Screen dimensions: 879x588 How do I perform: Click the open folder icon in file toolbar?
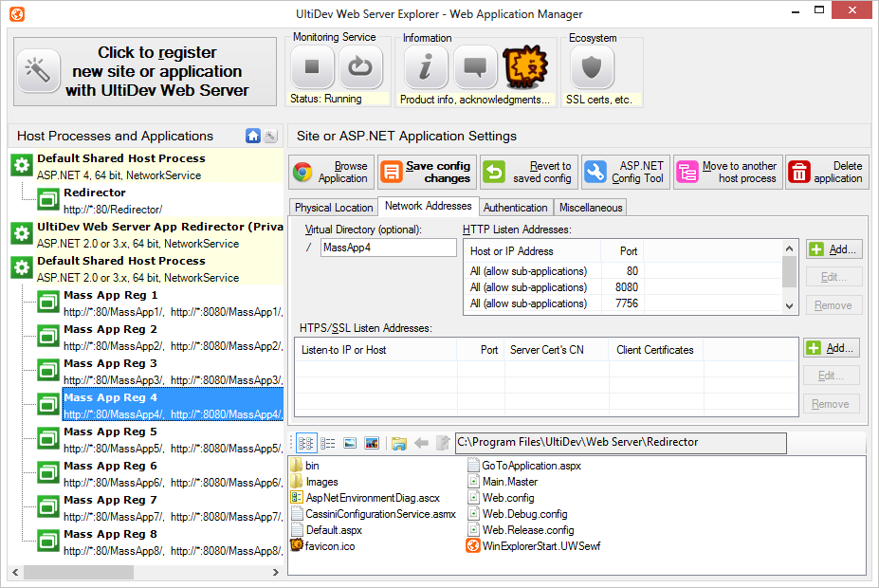click(x=399, y=444)
